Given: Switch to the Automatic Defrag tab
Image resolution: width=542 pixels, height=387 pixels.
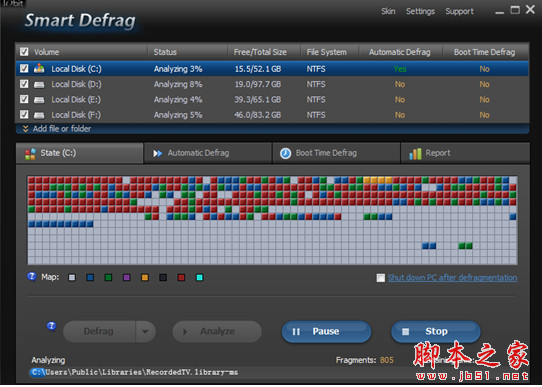Looking at the screenshot, I should tap(208, 153).
